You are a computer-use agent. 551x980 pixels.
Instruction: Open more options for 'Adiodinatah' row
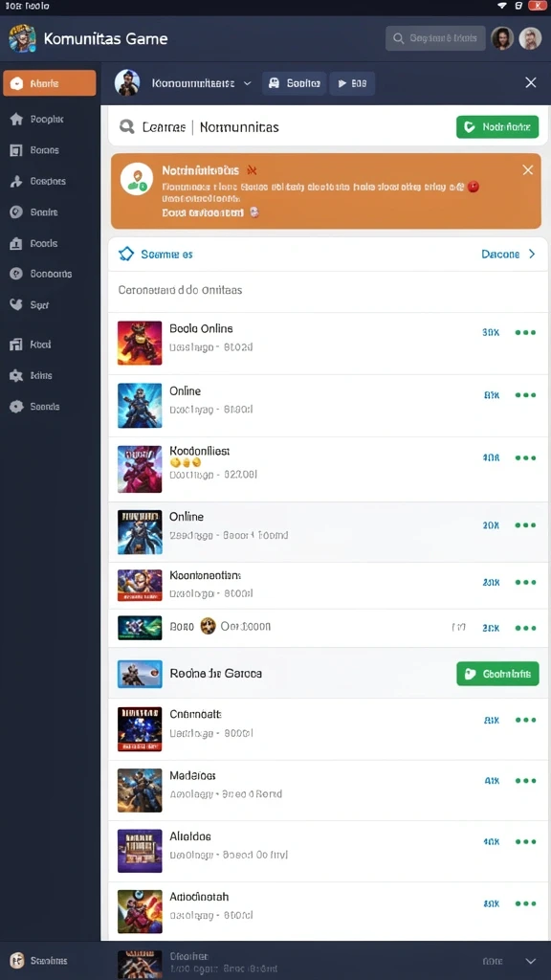525,903
